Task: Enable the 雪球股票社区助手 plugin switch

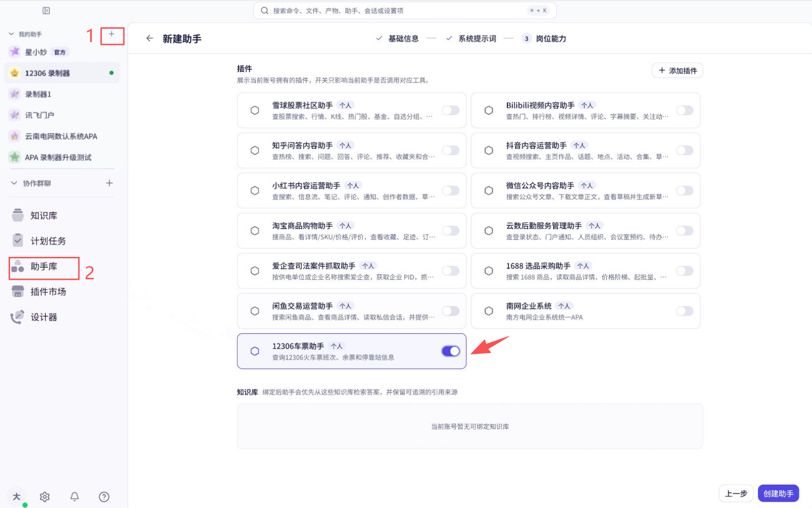Action: (x=450, y=110)
